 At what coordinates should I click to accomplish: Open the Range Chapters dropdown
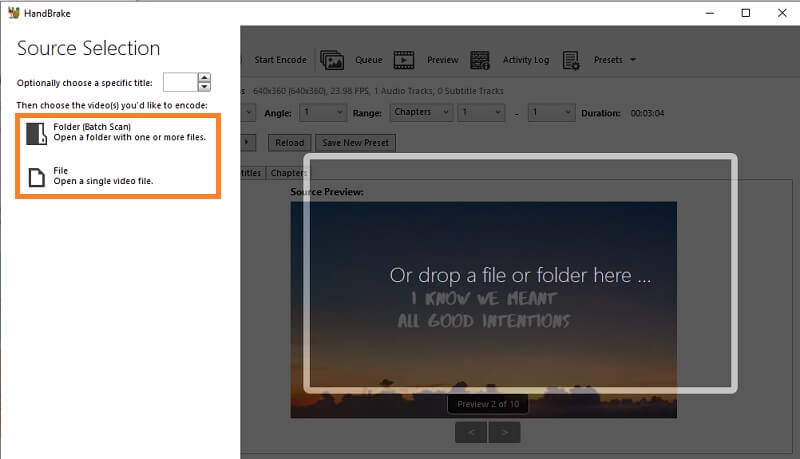coord(420,113)
